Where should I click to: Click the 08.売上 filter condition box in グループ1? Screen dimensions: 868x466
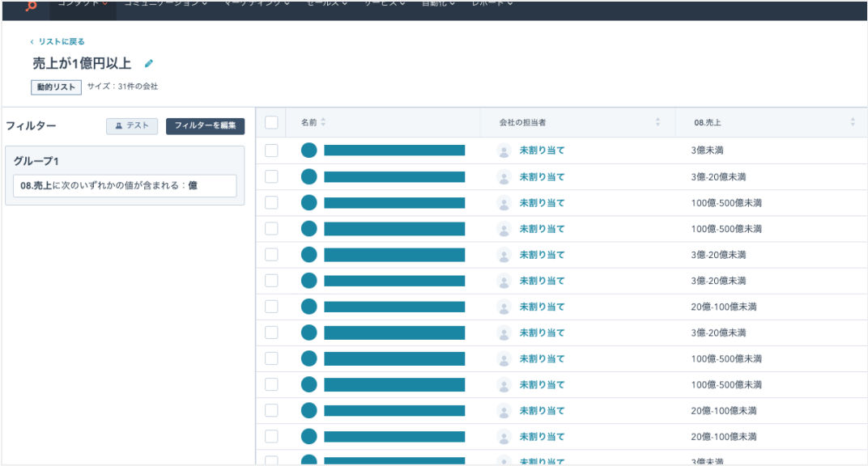tap(125, 186)
